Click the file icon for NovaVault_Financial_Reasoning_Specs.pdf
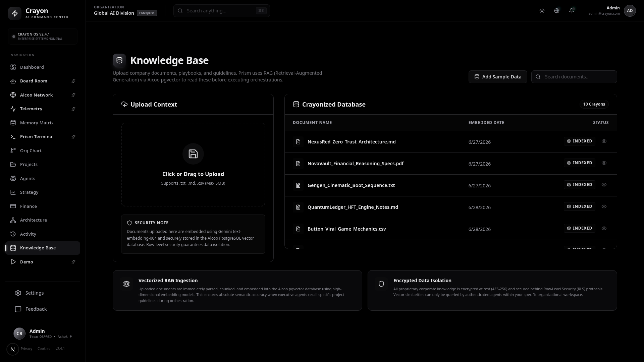Screen dimensions: 644x362 (298, 164)
